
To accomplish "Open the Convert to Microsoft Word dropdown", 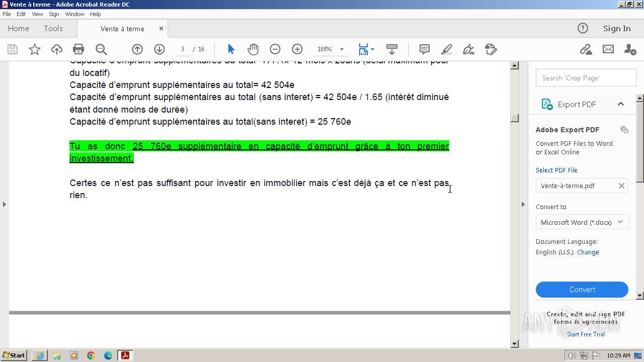I will point(582,222).
